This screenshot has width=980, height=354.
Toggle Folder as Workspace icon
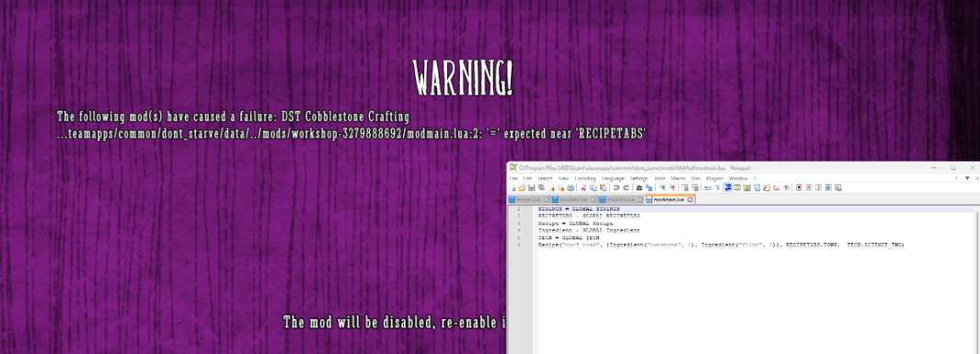(777, 188)
